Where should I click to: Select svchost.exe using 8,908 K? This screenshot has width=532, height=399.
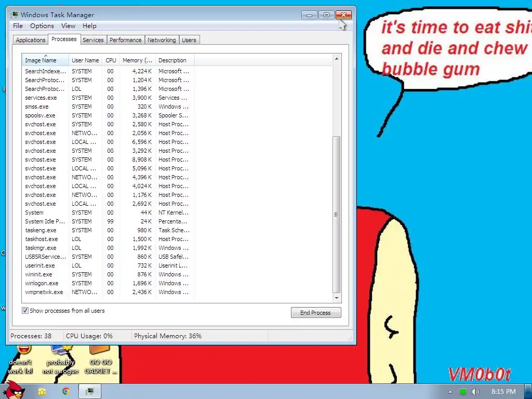click(x=108, y=159)
